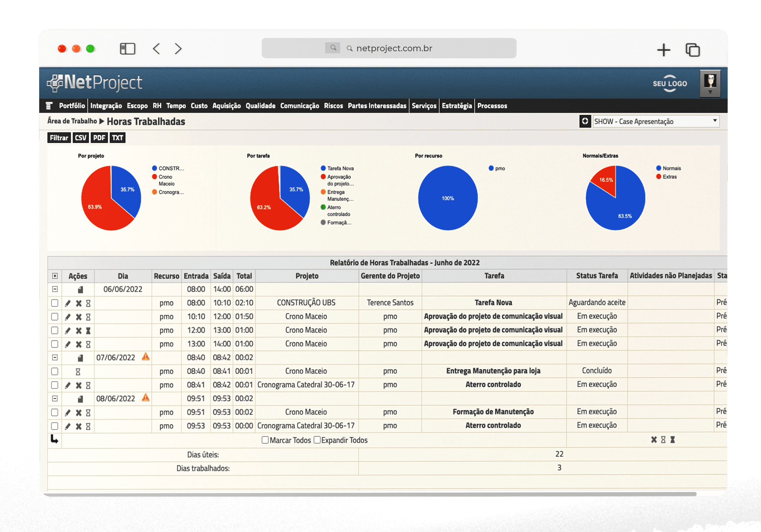Check the 08:41 Aterro controlado row checkbox

click(55, 385)
